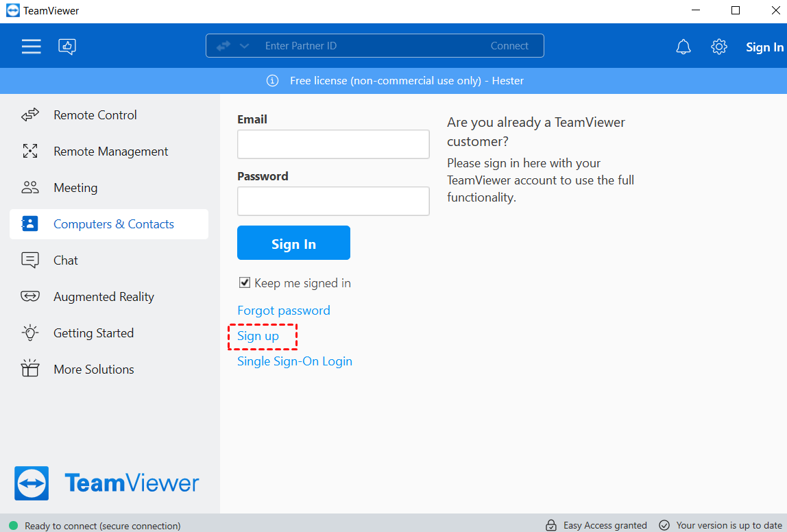Click the Easy Access granted lock icon
787x532 pixels.
(551, 524)
